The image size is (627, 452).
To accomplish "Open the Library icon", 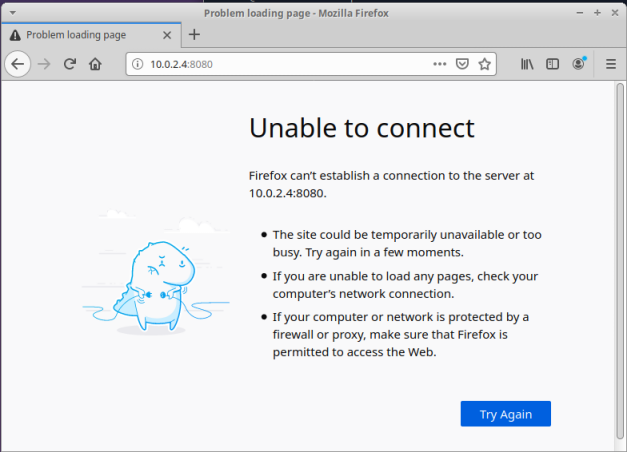I will (x=527, y=64).
